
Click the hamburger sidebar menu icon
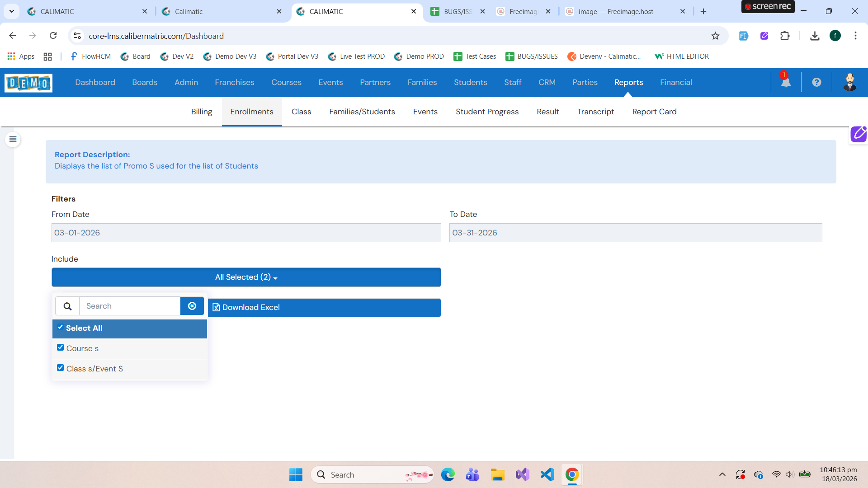(x=13, y=139)
